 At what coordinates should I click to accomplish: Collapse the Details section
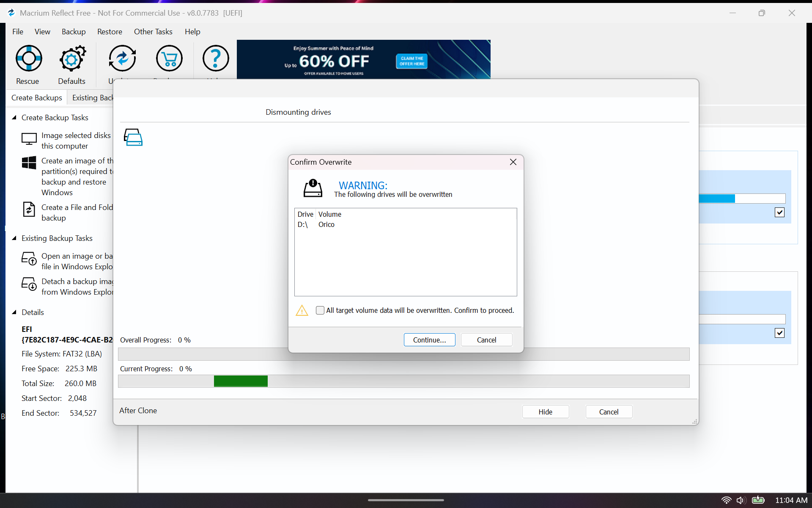(x=14, y=312)
